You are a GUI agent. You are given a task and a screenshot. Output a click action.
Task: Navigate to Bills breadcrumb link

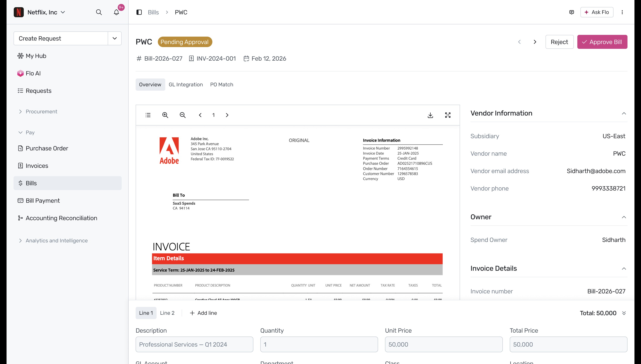(x=153, y=12)
